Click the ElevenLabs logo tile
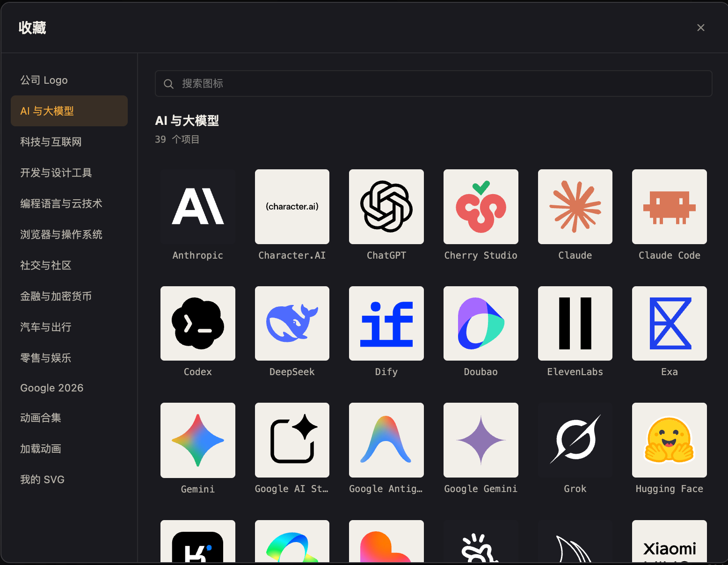 click(575, 323)
